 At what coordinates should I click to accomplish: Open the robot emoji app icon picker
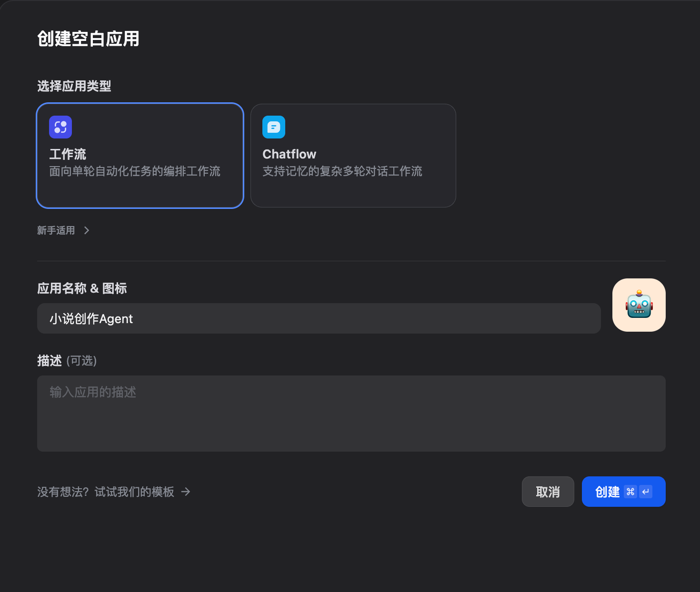(639, 305)
